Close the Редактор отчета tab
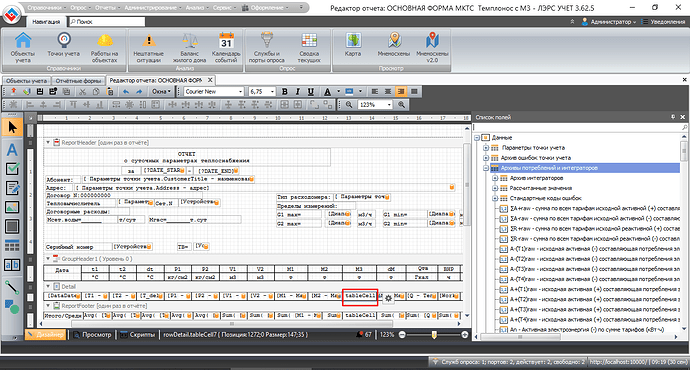The image size is (690, 370). coord(210,80)
